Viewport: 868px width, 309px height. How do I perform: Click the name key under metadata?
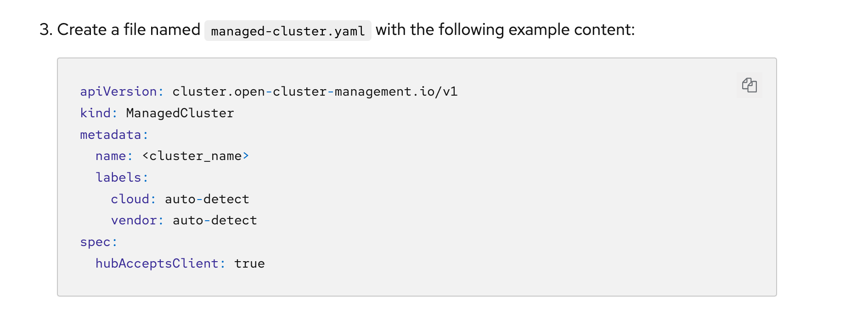click(x=111, y=156)
